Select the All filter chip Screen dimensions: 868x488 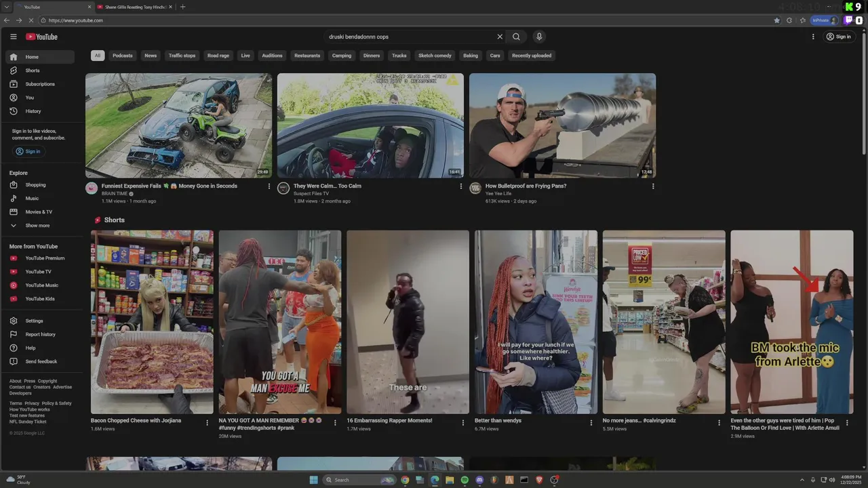(98, 56)
